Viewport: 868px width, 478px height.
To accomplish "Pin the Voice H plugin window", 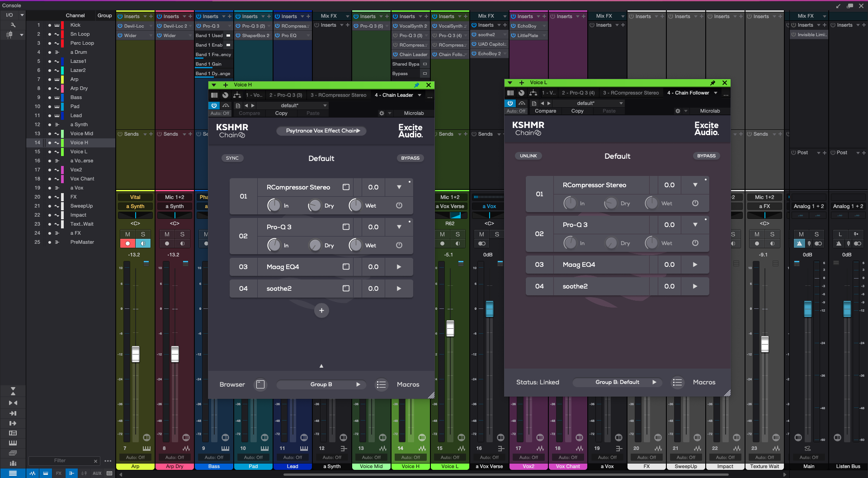I will 416,85.
